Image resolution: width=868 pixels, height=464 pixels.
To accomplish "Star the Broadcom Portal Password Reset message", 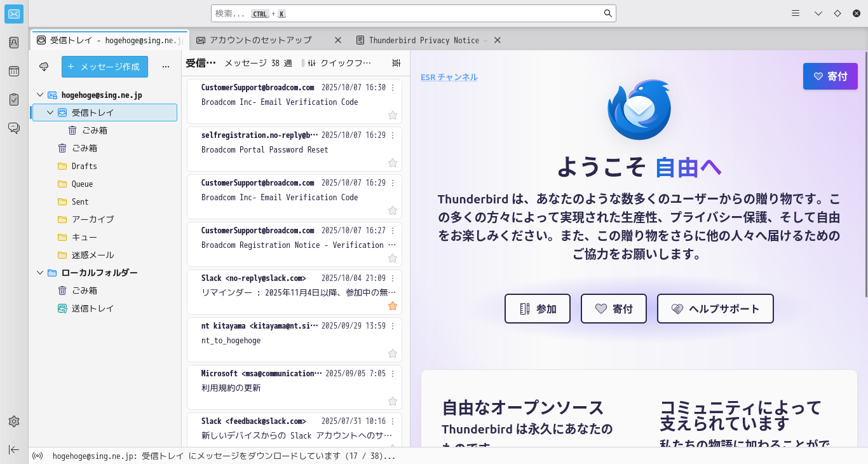I will (393, 163).
